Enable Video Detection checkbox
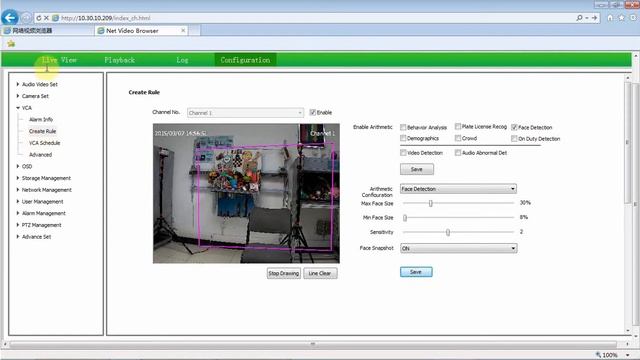 coord(403,153)
